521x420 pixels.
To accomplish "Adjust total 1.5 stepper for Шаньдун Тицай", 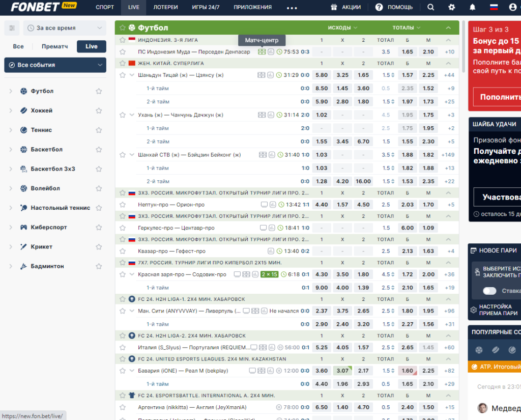I will (x=393, y=75).
